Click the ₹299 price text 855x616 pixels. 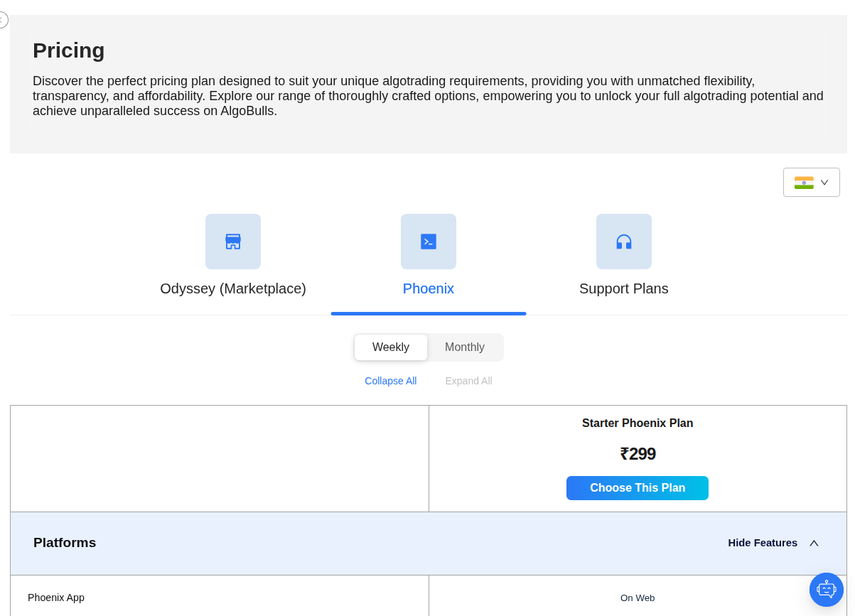click(638, 454)
